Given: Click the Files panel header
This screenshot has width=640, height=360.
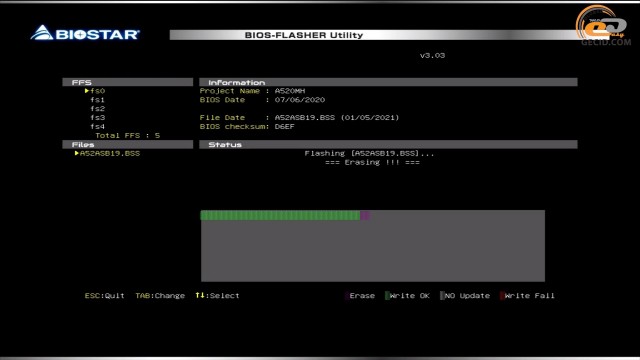Looking at the screenshot, I should pos(128,144).
